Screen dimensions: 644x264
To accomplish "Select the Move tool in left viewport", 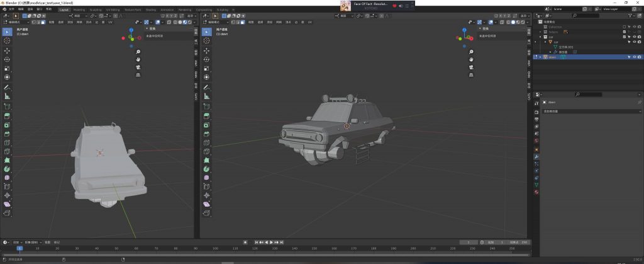I will [7, 50].
